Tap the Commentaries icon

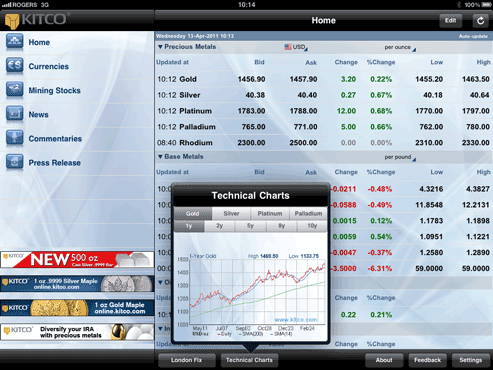coord(15,138)
